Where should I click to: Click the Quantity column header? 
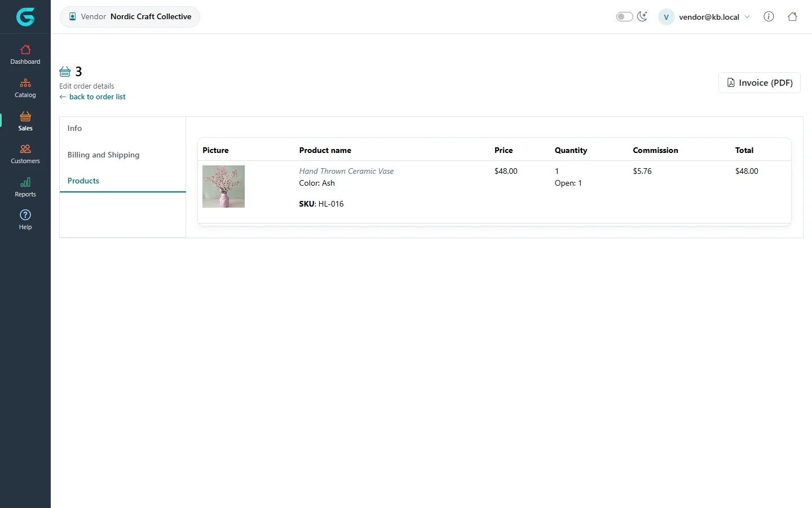(x=571, y=150)
